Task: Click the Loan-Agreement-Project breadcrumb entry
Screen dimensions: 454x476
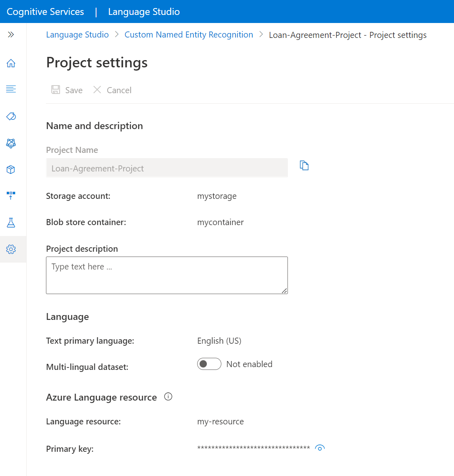Action: click(x=348, y=35)
